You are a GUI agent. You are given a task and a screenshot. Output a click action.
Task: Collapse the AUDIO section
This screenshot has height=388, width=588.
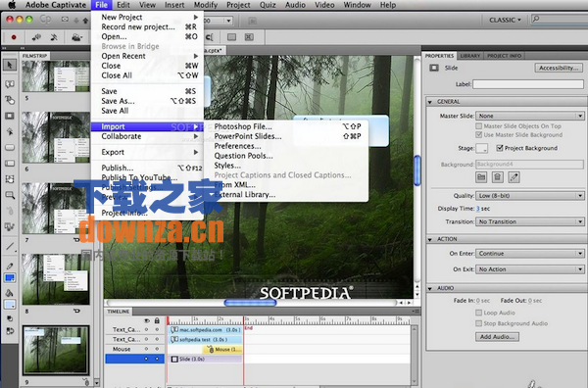pos(430,288)
